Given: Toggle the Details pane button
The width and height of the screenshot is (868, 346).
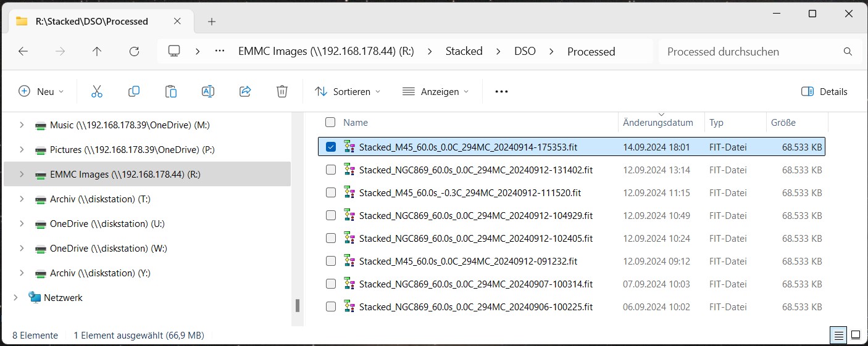Looking at the screenshot, I should pyautogui.click(x=824, y=91).
